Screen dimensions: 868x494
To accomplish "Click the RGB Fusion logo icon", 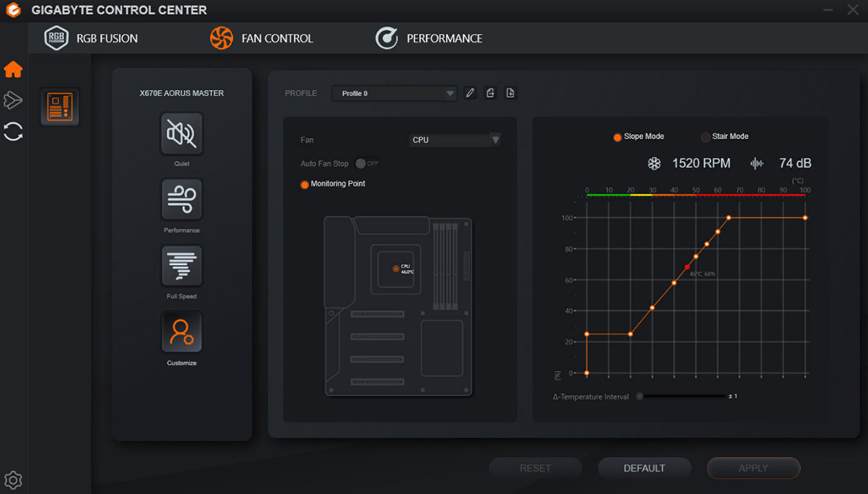I will (56, 38).
